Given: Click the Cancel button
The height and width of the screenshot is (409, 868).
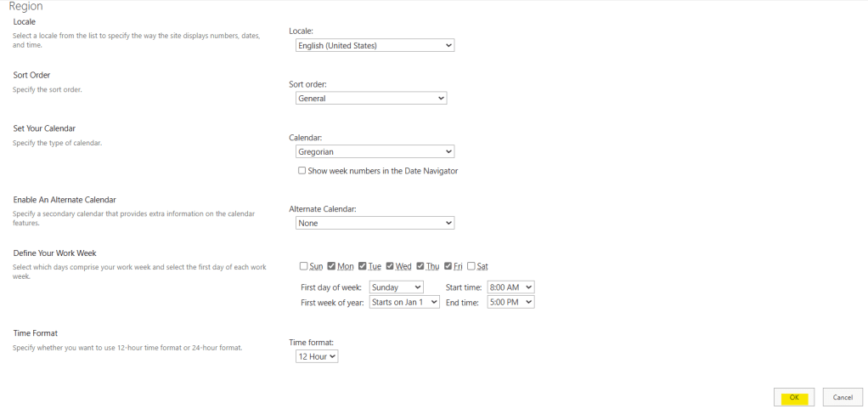Looking at the screenshot, I should (x=842, y=397).
